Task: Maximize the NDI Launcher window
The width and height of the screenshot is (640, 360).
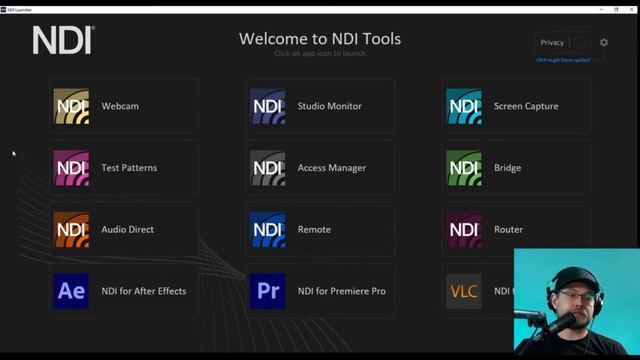Action: click(616, 9)
